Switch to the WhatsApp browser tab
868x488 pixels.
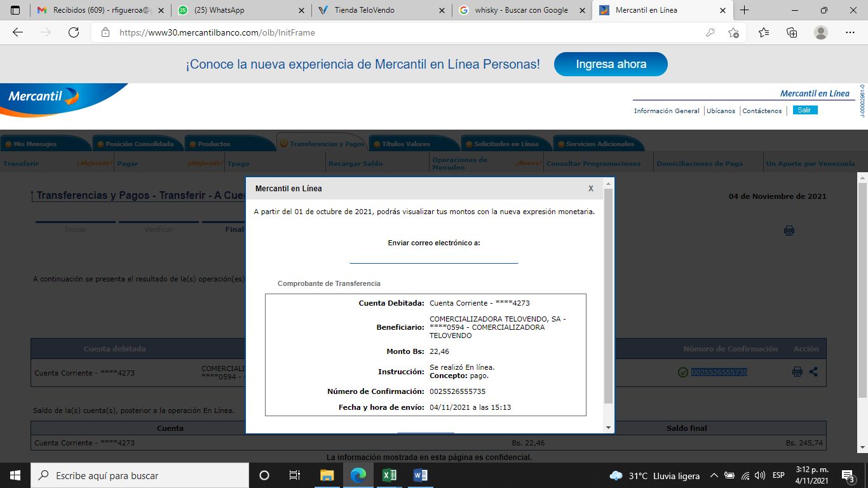click(238, 10)
